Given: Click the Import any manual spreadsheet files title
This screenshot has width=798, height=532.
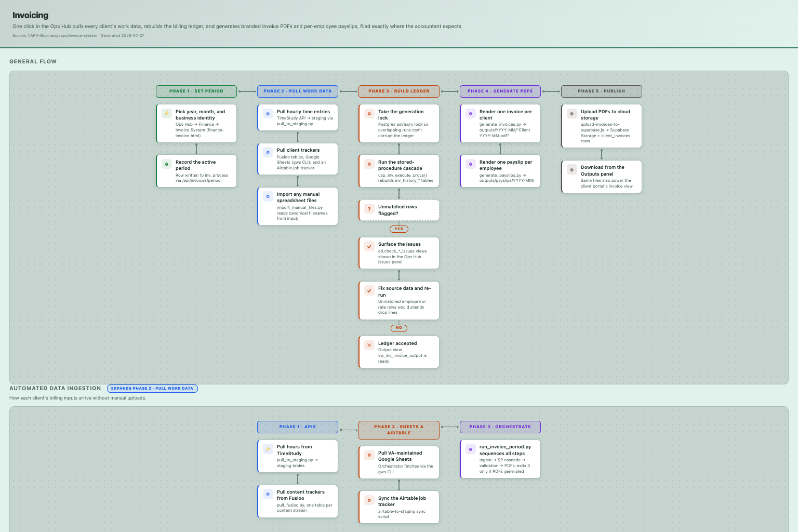Looking at the screenshot, I should click(298, 197).
